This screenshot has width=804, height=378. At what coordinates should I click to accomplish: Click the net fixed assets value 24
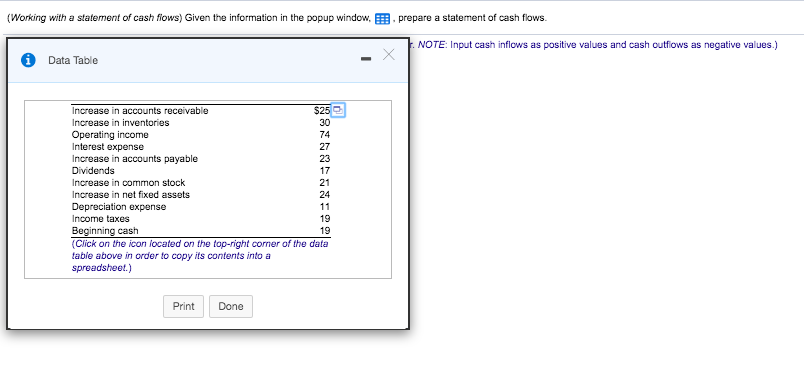click(x=325, y=194)
